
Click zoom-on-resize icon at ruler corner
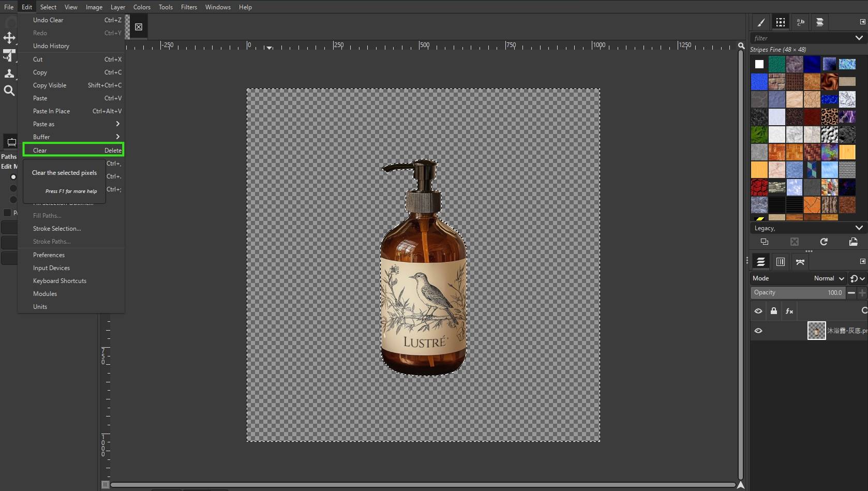point(741,46)
